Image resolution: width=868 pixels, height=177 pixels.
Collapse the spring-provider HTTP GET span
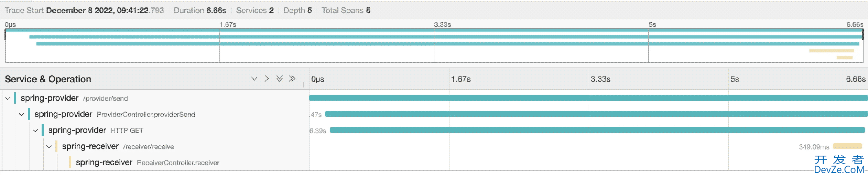coord(35,131)
